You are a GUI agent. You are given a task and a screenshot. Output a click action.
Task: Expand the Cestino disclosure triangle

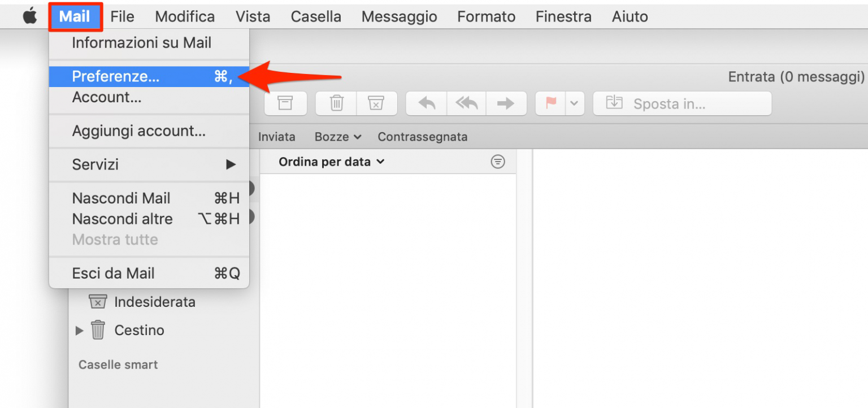(79, 330)
